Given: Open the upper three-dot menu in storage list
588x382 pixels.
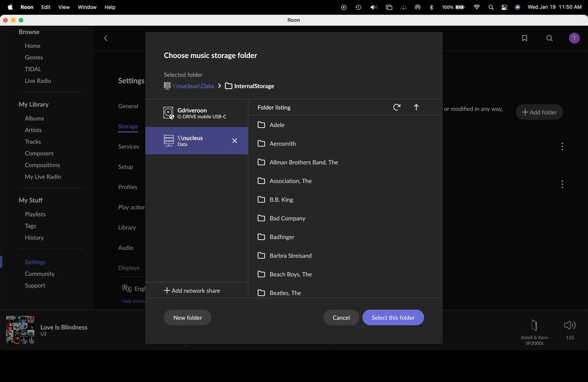Looking at the screenshot, I should [x=562, y=146].
